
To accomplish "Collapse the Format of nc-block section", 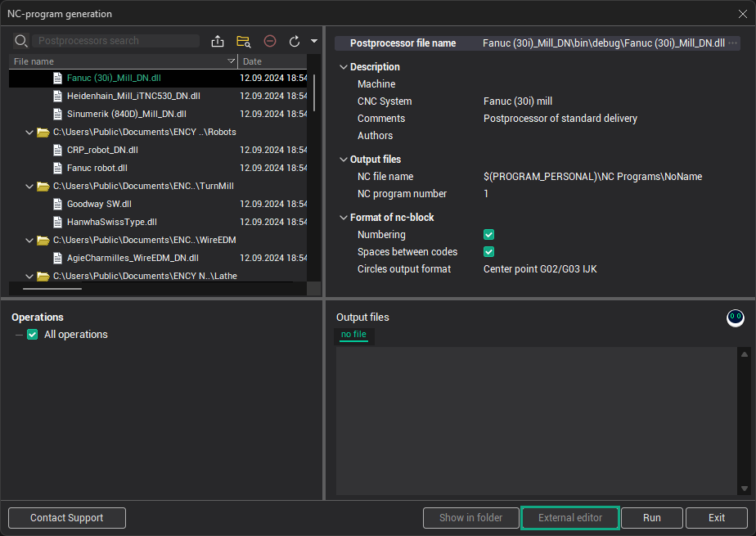I will point(342,218).
